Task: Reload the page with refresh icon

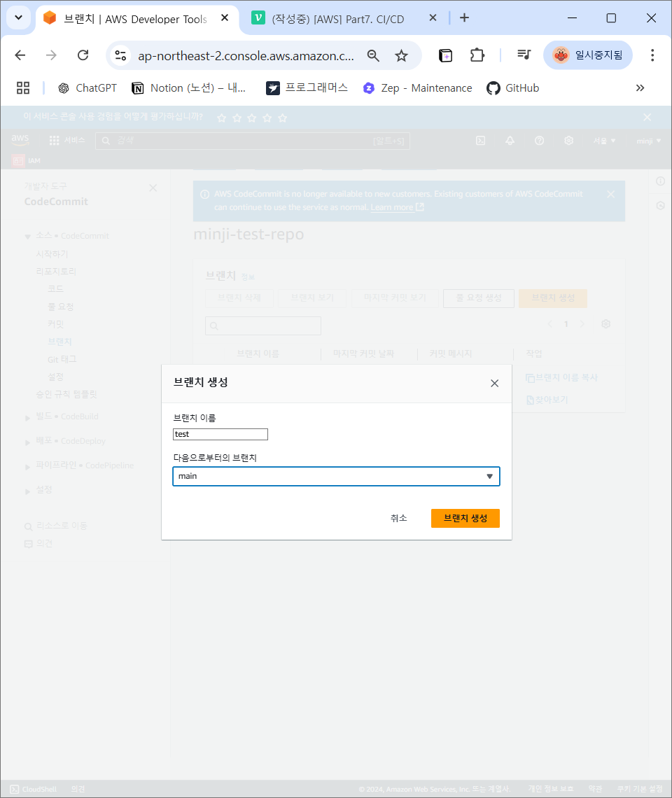Action: 83,55
